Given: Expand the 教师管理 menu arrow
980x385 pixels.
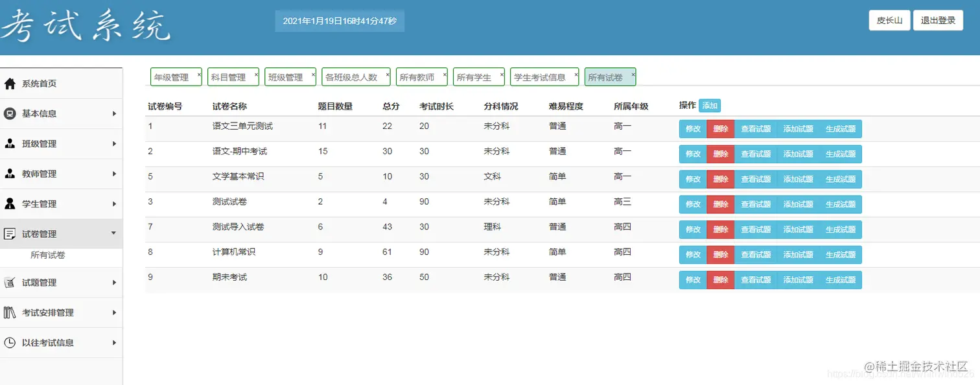Looking at the screenshot, I should pos(114,174).
